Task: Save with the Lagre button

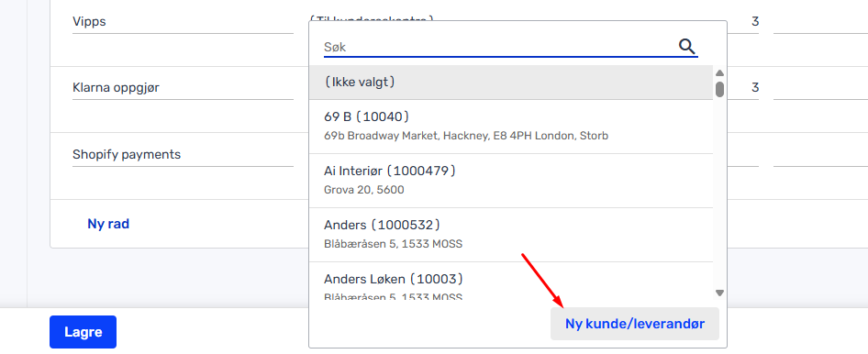Action: pos(83,332)
